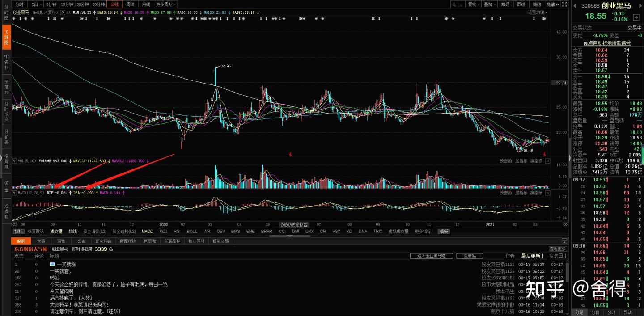Open 设置均线 dropdown

(x=538, y=13)
